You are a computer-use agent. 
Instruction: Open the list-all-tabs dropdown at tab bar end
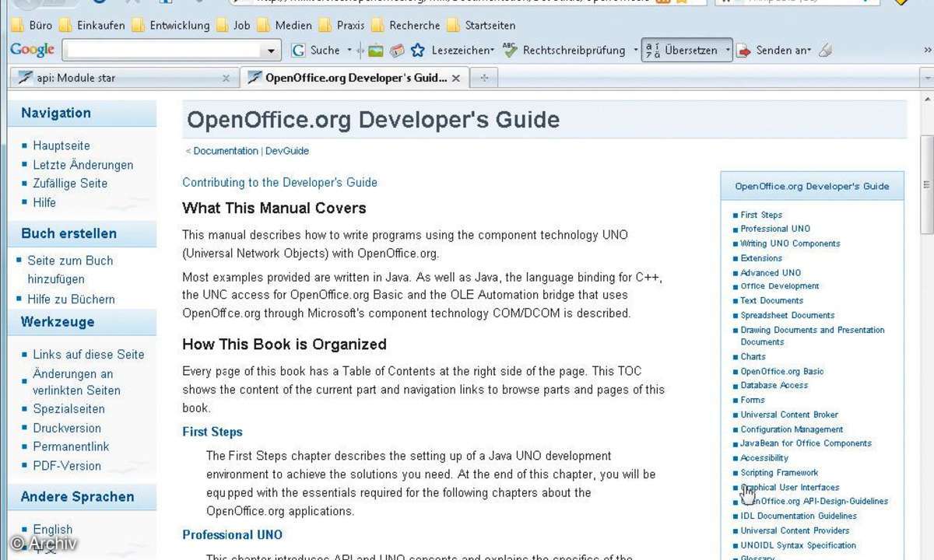[926, 79]
